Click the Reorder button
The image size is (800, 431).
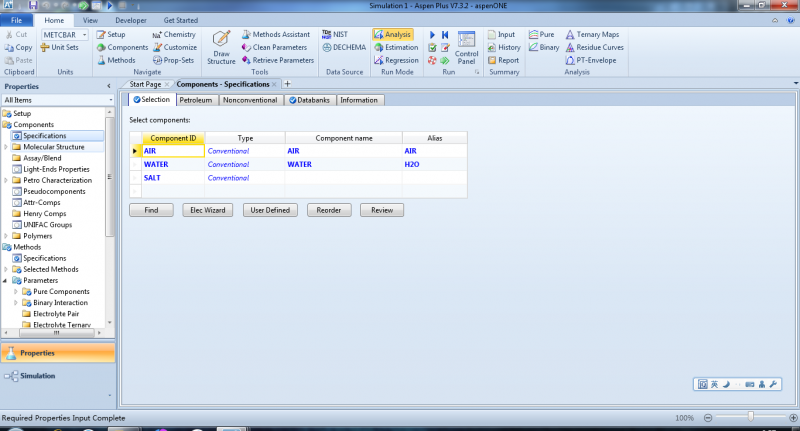[329, 210]
